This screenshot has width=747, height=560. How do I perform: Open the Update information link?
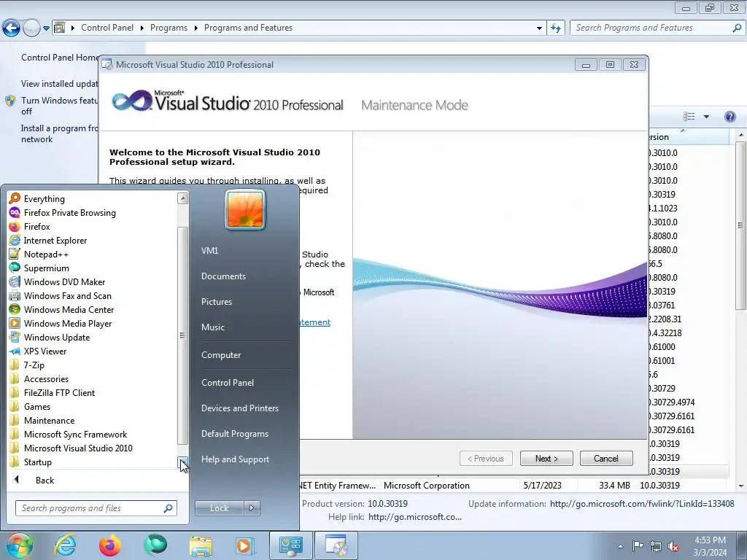[642, 503]
